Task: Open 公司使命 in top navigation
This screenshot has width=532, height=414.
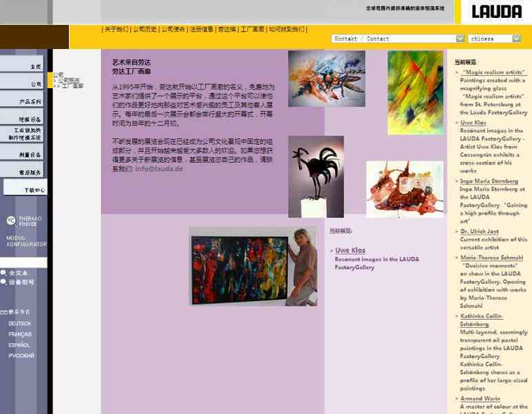Action: 173,29
